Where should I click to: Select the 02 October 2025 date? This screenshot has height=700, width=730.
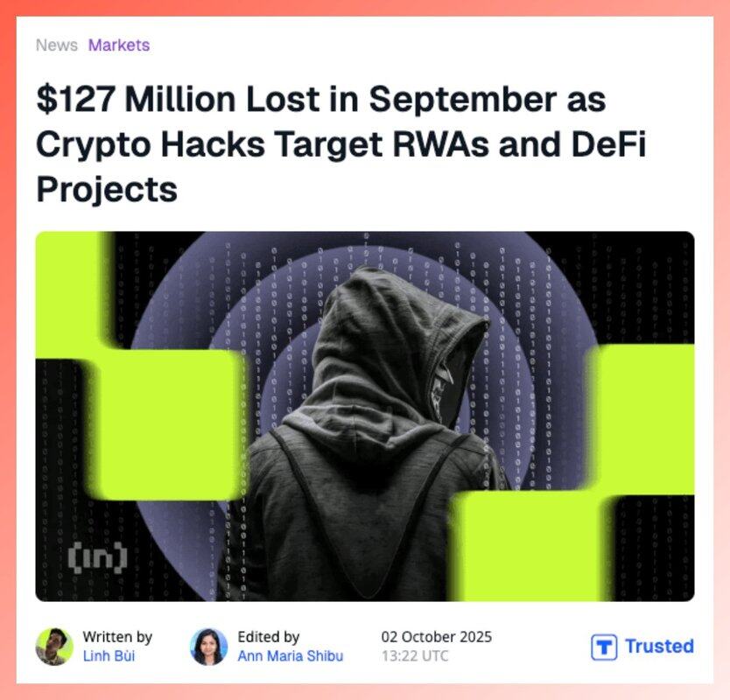click(x=436, y=637)
